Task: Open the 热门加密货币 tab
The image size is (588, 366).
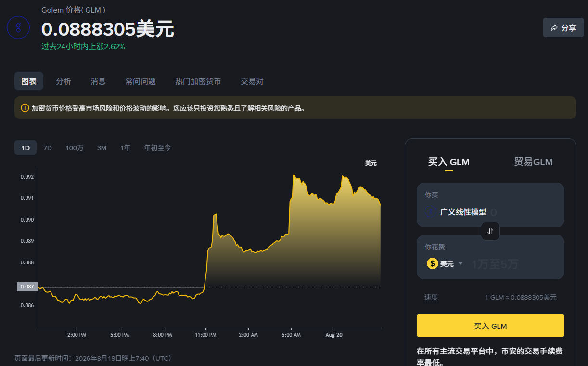Action: point(198,81)
